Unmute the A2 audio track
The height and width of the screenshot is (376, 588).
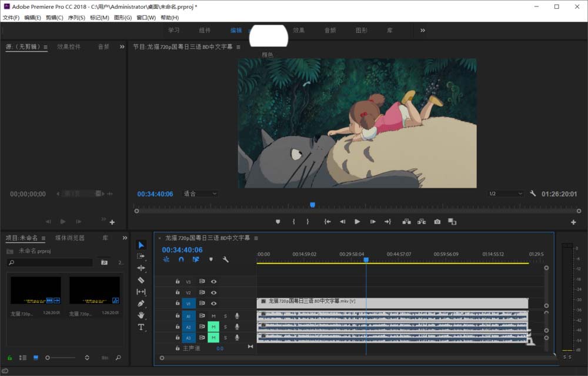click(x=213, y=326)
